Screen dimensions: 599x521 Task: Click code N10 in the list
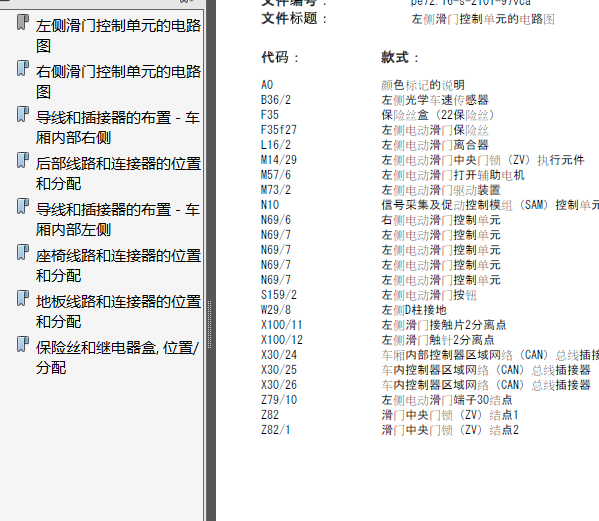(x=270, y=205)
